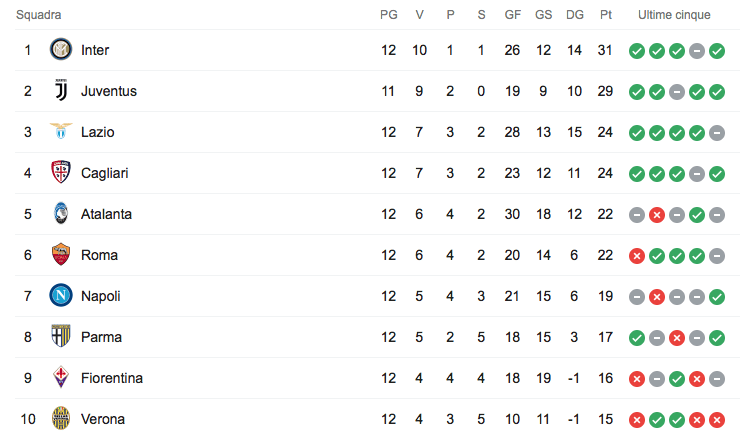The image size is (740, 437).
Task: Click the Lazio eagle crest
Action: point(61,132)
